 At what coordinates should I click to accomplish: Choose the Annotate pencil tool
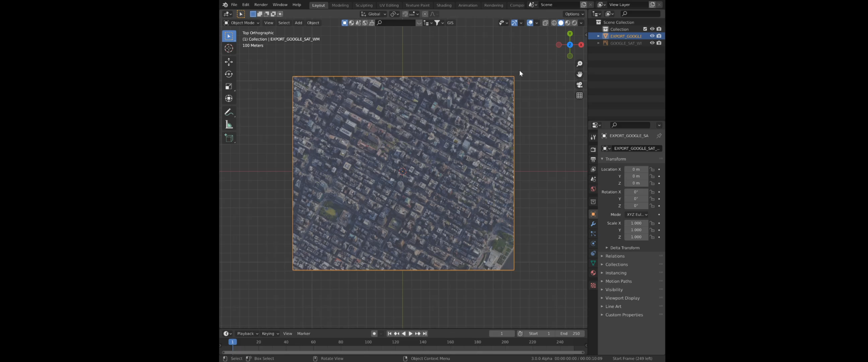229,112
